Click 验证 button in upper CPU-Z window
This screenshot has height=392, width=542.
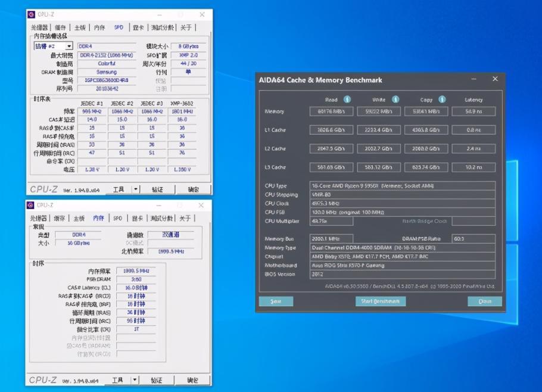pyautogui.click(x=157, y=189)
